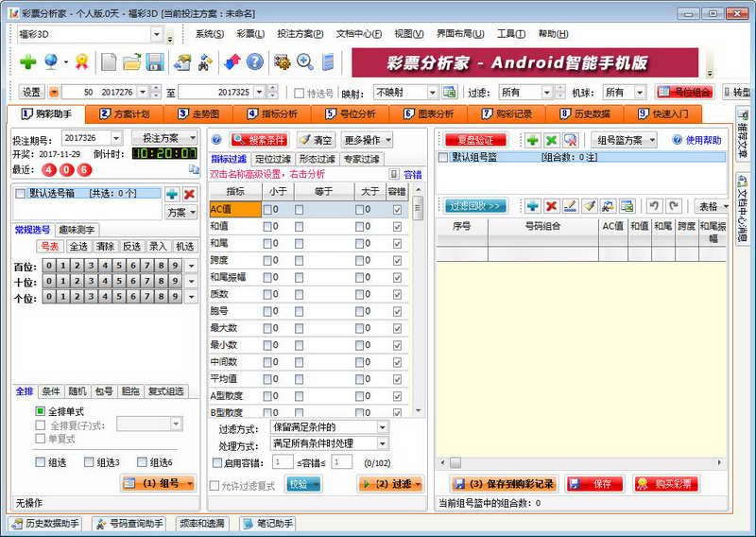Click the indicator list vertical scrollbar
Screen dimensions: 756x537
coord(418,300)
